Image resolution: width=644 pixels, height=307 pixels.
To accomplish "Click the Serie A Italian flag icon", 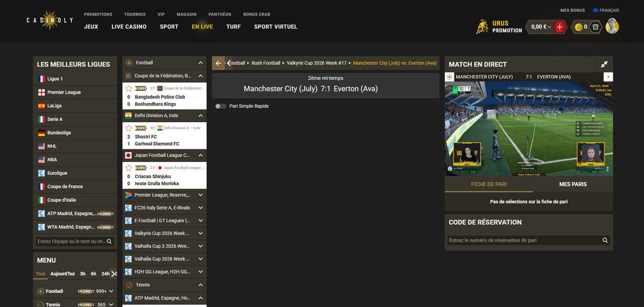I will 41,119.
